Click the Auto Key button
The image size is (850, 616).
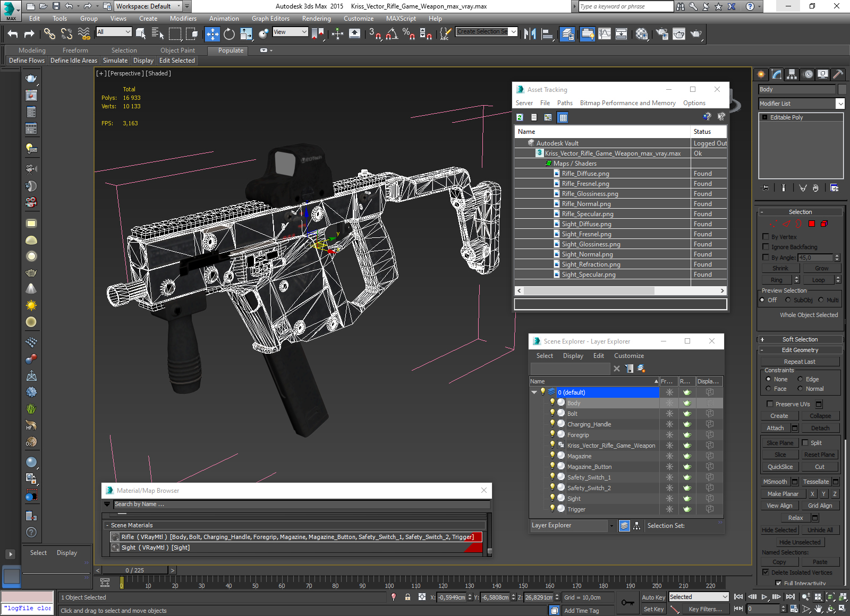(653, 597)
